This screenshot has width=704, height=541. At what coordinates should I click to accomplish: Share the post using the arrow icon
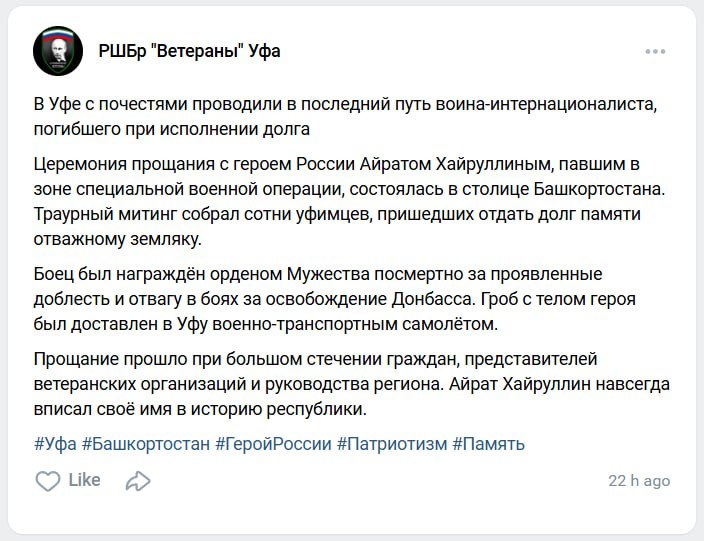[x=137, y=481]
